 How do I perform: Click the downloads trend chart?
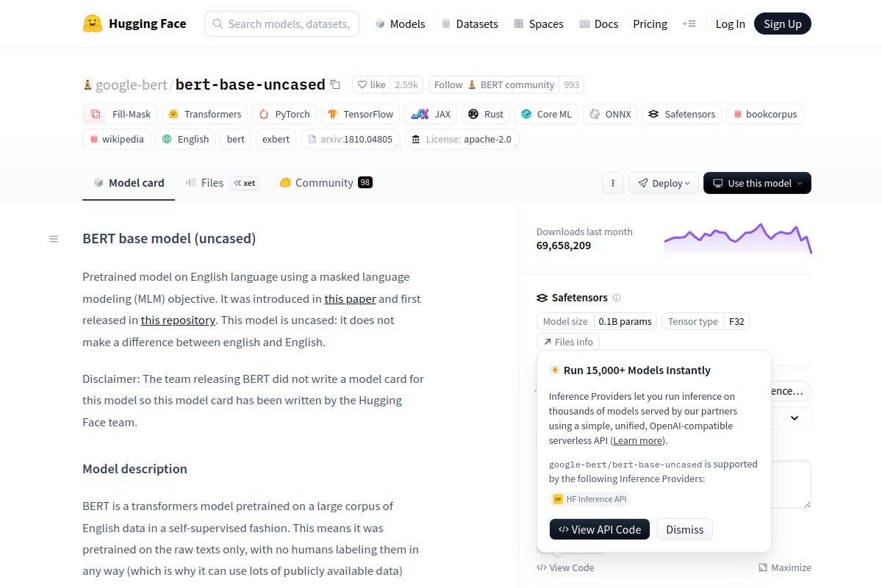(x=737, y=238)
